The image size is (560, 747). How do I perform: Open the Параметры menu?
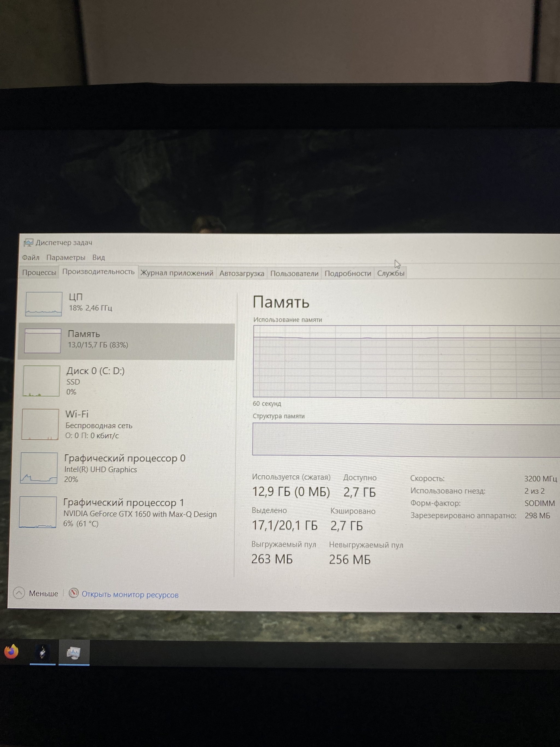click(66, 258)
